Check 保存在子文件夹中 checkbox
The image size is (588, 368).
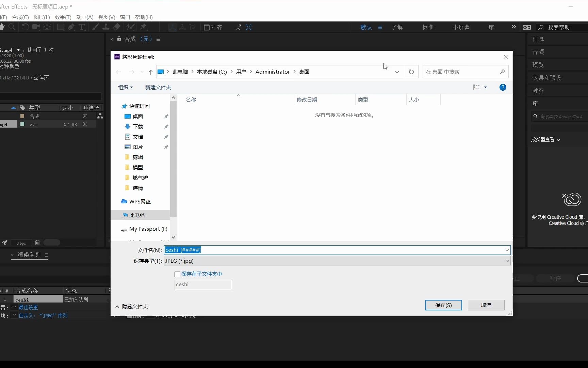pos(177,274)
